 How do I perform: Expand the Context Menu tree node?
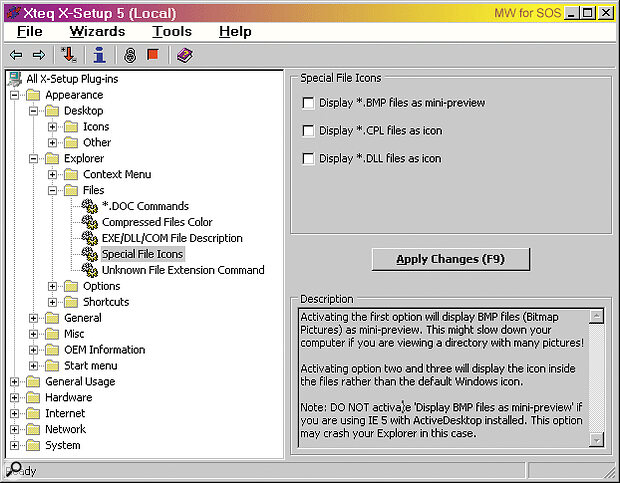53,175
